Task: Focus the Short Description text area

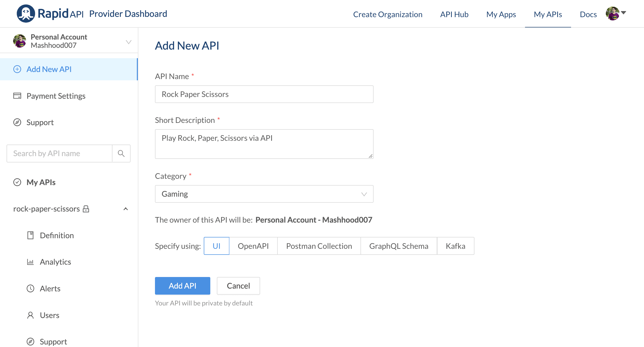Action: point(264,144)
